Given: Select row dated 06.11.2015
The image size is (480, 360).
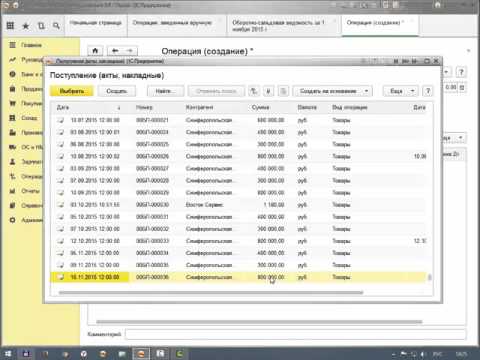Looking at the screenshot, I should pyautogui.click(x=239, y=253).
